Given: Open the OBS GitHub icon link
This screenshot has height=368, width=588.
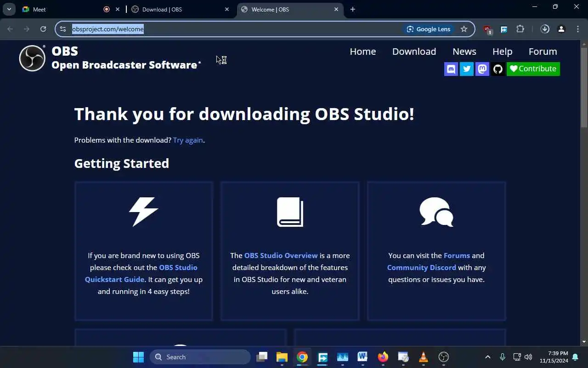Looking at the screenshot, I should pos(498,69).
